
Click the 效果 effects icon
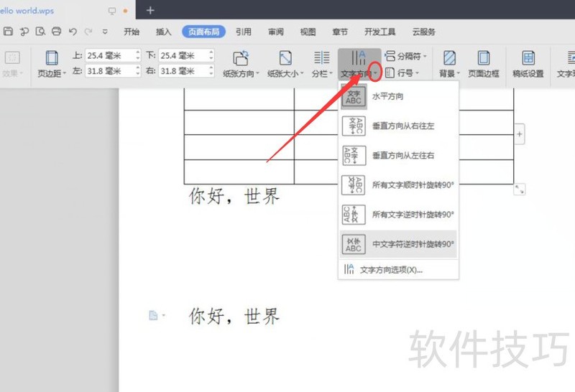click(12, 58)
